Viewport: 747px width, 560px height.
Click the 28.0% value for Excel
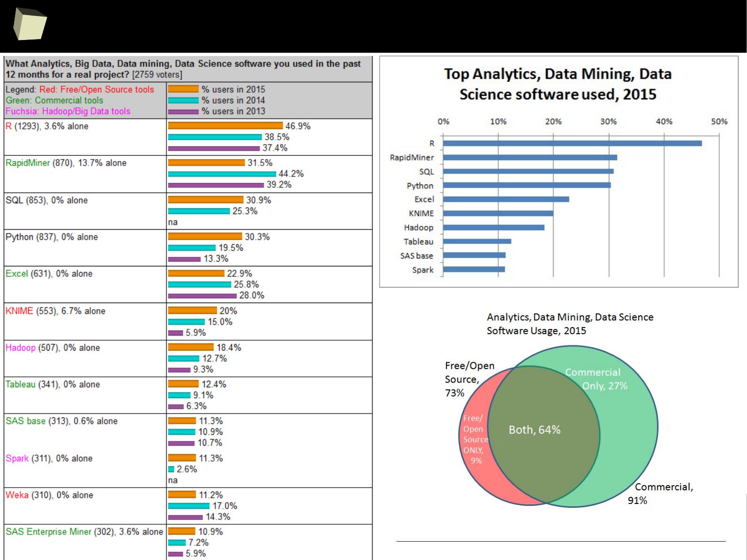tap(252, 295)
